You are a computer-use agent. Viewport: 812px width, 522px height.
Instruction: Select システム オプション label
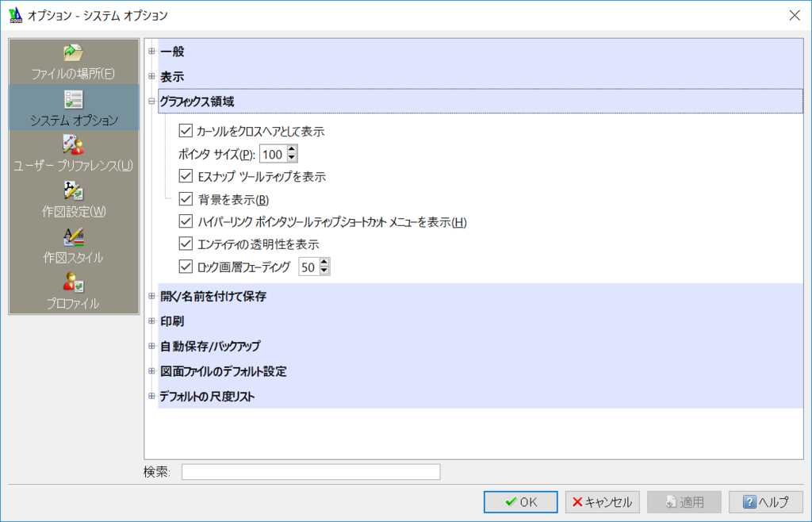click(74, 120)
